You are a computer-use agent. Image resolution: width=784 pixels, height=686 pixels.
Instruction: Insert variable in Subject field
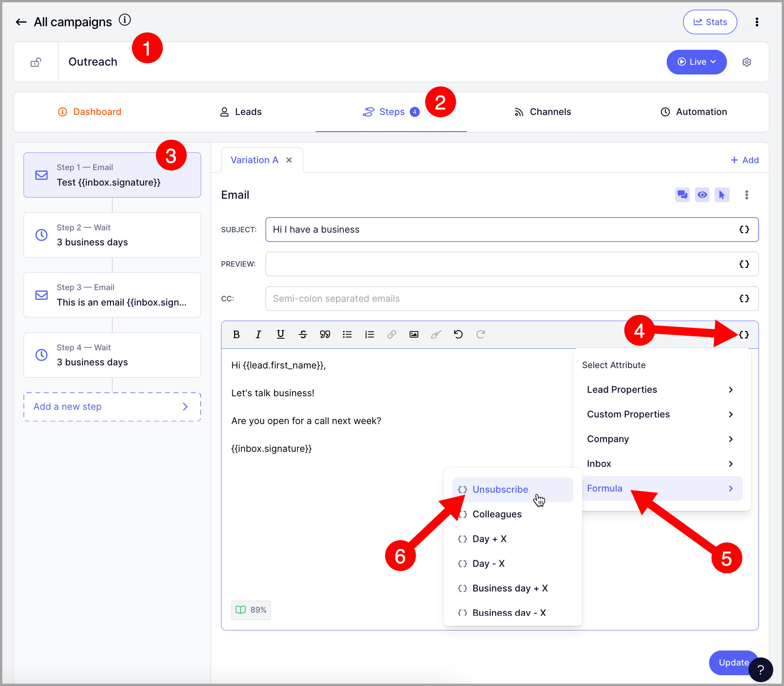coord(744,230)
